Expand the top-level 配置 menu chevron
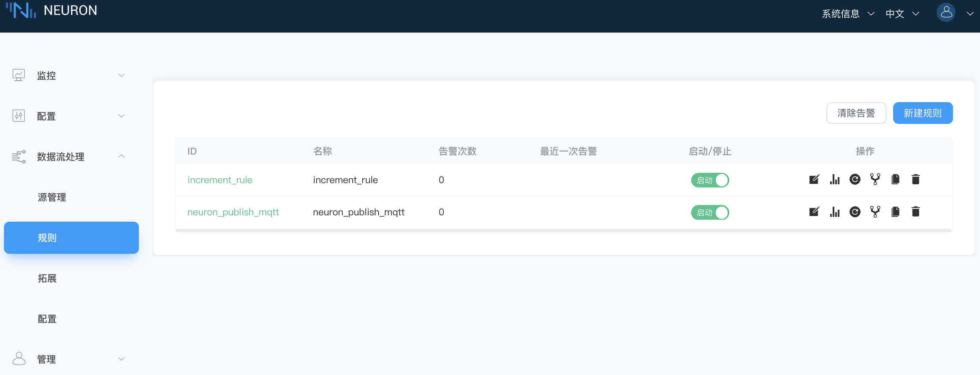The image size is (980, 375). [121, 116]
